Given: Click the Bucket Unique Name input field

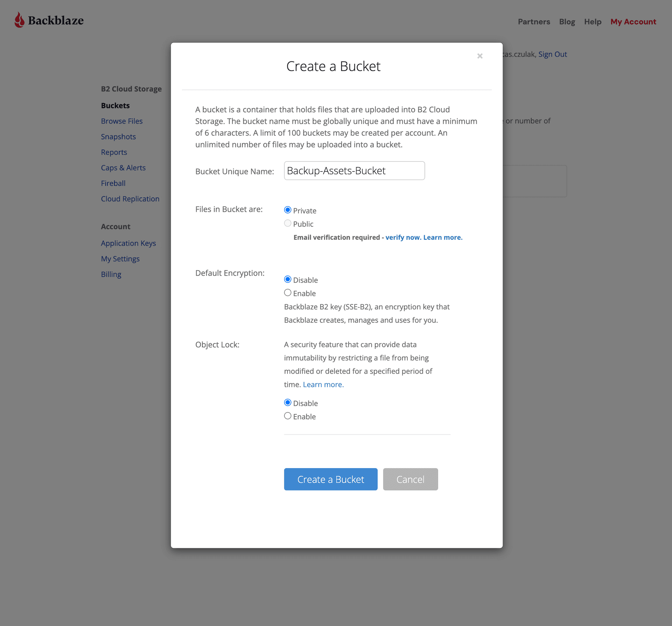Looking at the screenshot, I should click(x=353, y=171).
